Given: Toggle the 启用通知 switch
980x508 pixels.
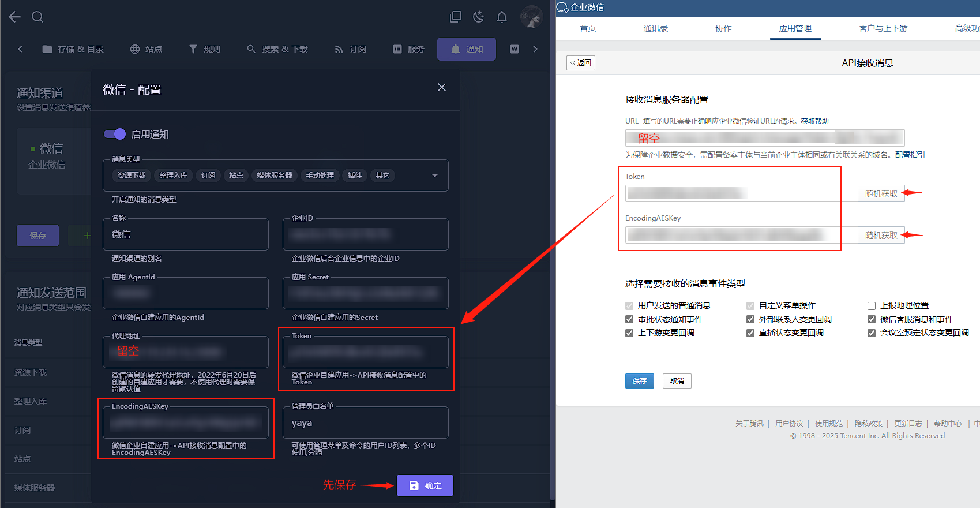Looking at the screenshot, I should [115, 134].
